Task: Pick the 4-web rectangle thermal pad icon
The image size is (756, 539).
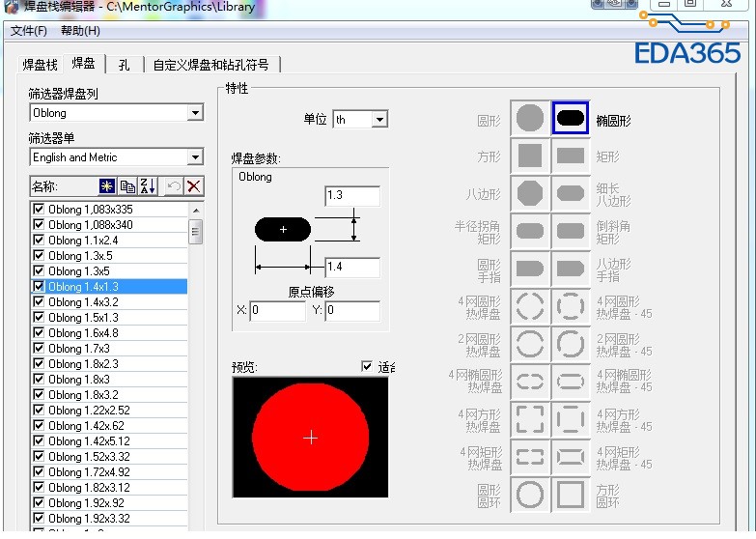Action: (530, 457)
